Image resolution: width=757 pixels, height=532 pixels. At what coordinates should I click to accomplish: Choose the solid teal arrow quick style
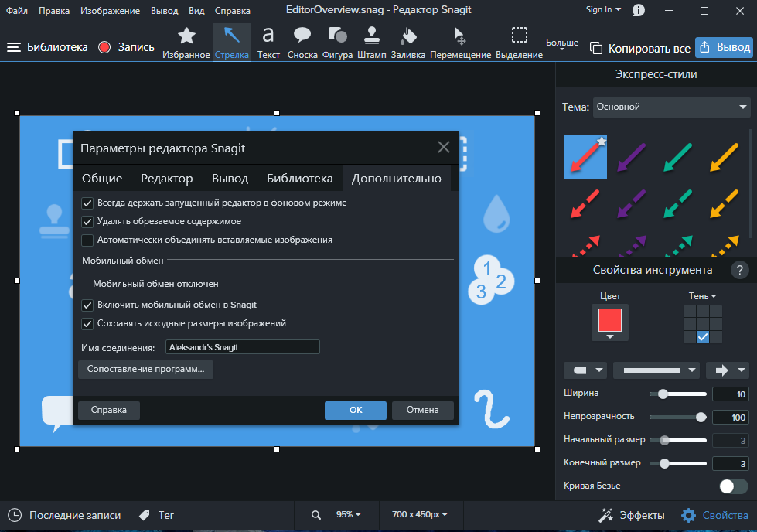[x=678, y=157]
